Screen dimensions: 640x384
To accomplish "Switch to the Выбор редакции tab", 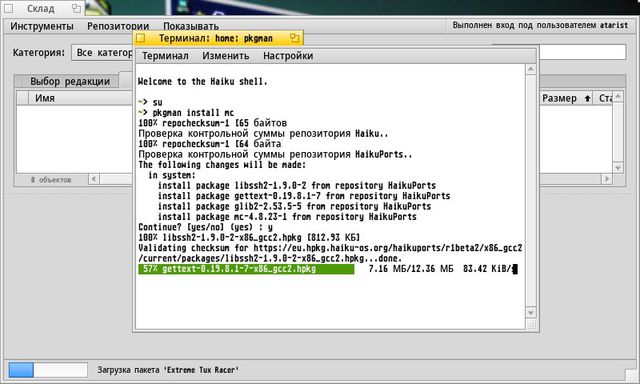I will [70, 81].
